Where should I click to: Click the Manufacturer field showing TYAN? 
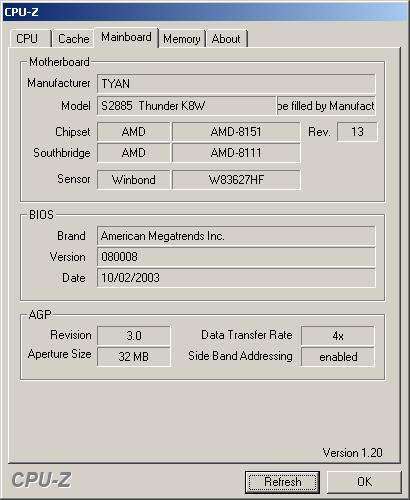coord(236,83)
